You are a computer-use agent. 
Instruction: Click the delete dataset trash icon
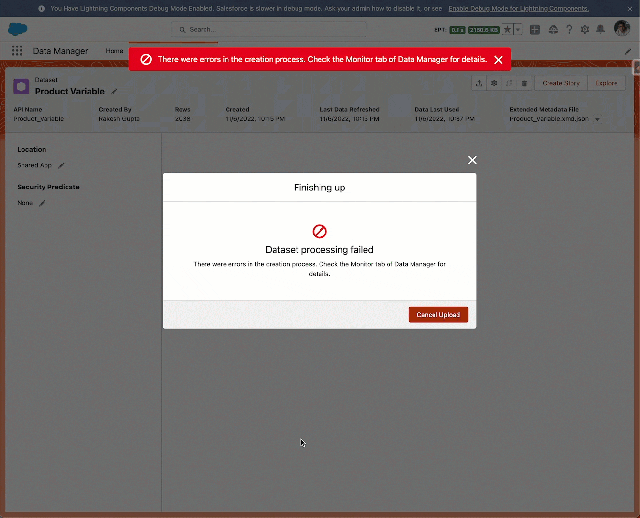click(524, 84)
